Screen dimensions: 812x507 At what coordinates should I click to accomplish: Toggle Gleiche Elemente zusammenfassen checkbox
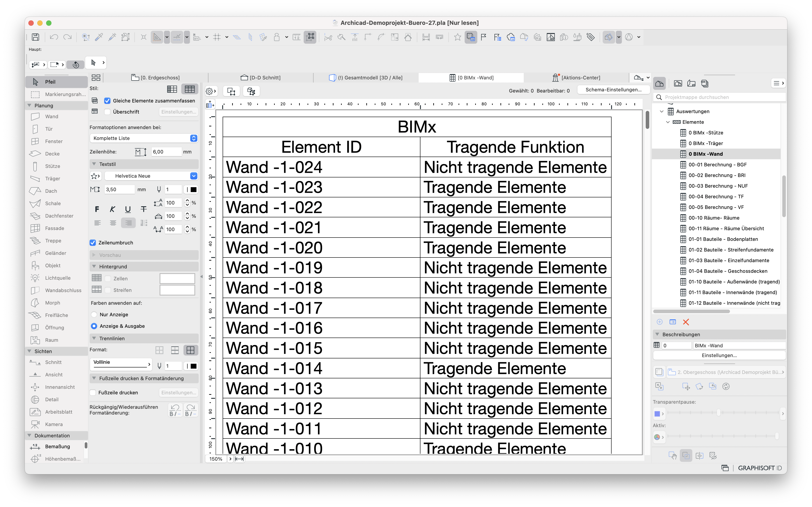(x=107, y=101)
